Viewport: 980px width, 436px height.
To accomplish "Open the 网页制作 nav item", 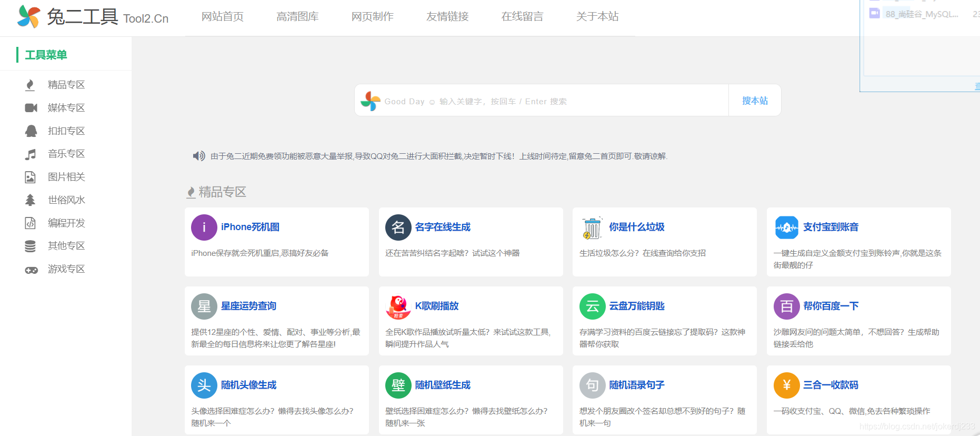I will point(373,17).
